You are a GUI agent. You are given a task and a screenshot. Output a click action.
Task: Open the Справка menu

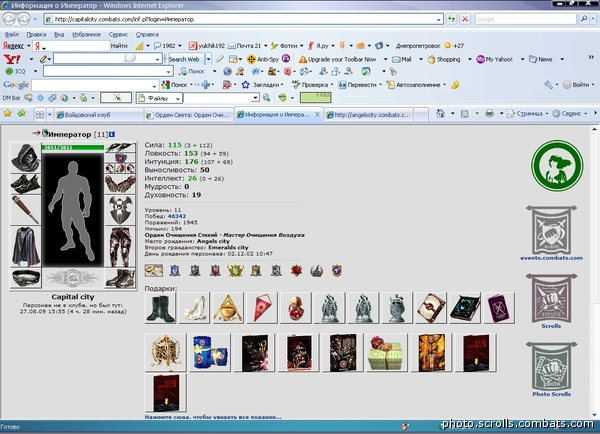147,34
